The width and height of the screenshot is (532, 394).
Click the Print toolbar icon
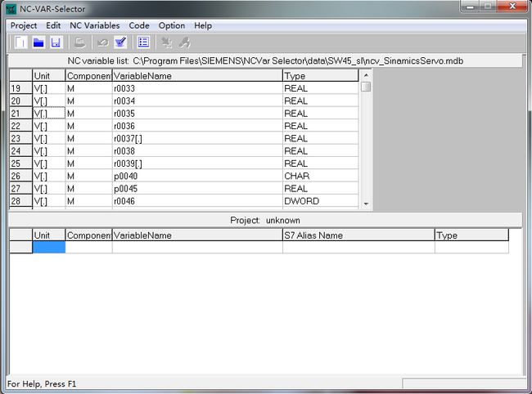80,43
